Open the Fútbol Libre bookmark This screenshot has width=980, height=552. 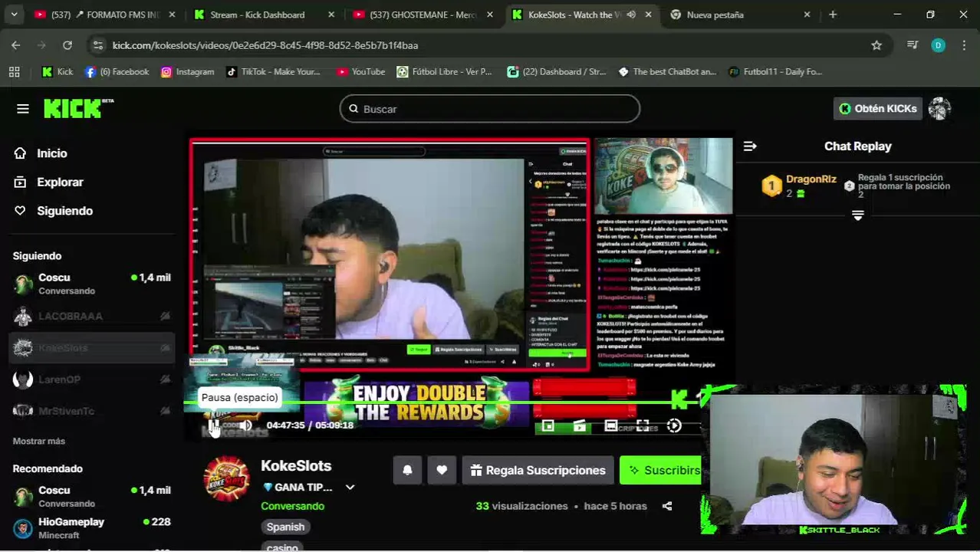[444, 71]
